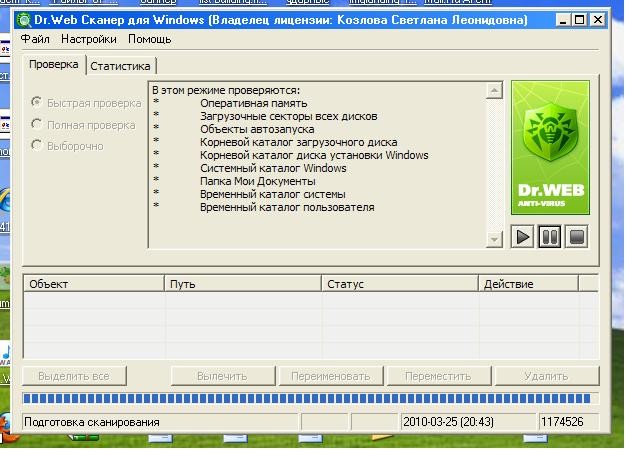Start scan with the play button

[522, 237]
